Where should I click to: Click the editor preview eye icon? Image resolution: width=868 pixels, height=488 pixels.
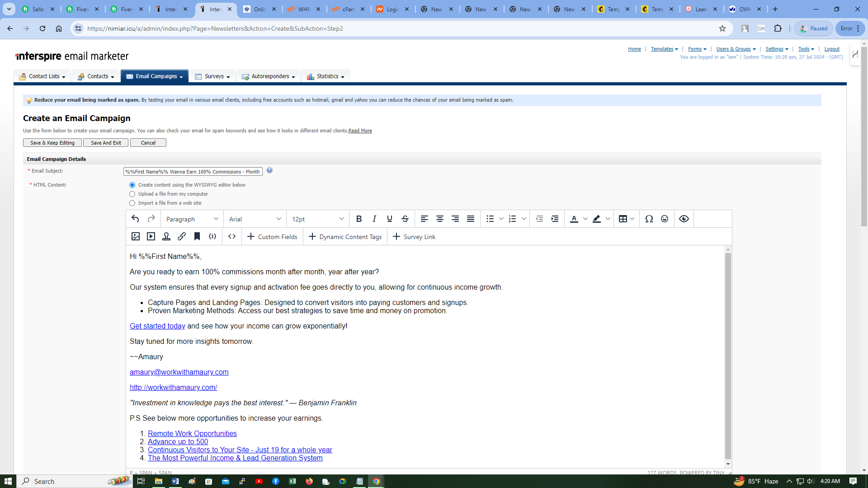coord(684,219)
